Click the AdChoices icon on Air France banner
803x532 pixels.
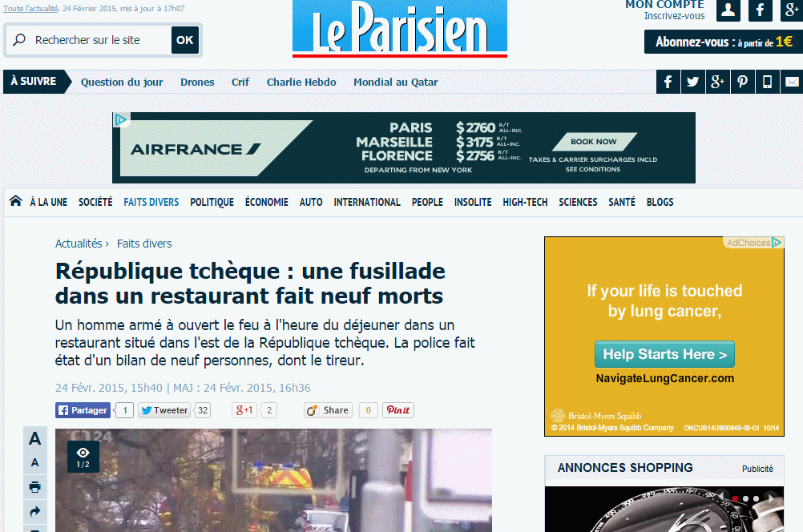(x=121, y=120)
